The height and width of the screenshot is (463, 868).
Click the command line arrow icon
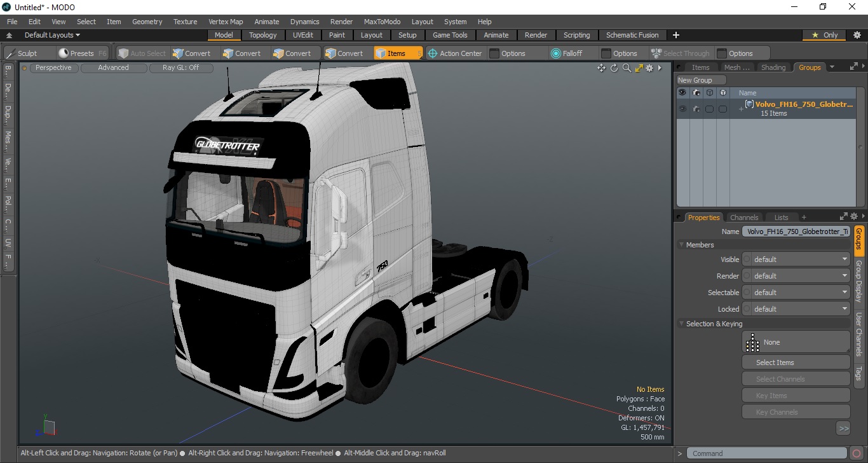[679, 453]
